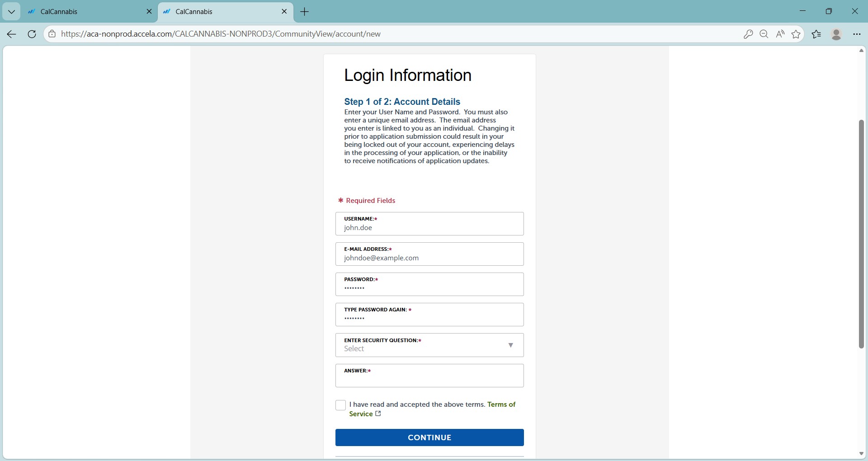Click the scroll down arrow
The width and height of the screenshot is (868, 461).
(861, 454)
